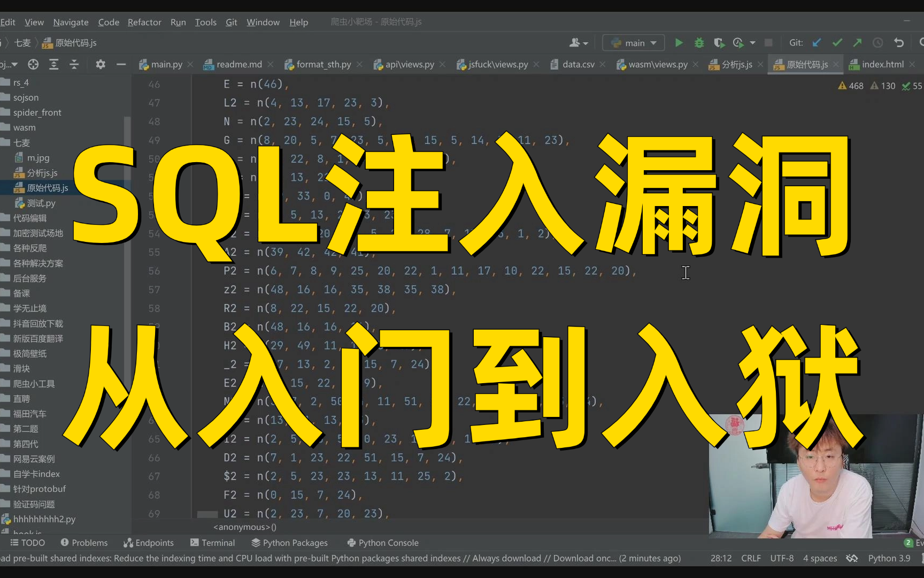
Task: Select the 针对protobuf folder
Action: click(40, 489)
